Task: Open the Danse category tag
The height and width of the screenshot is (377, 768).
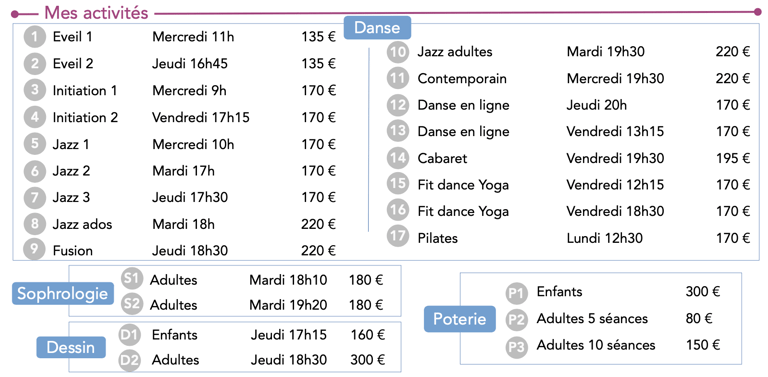Action: coord(377,27)
